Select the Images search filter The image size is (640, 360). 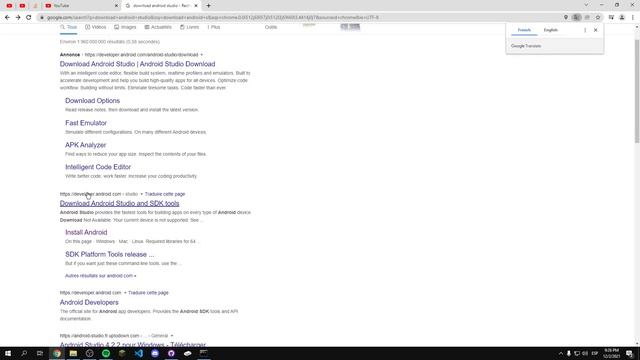click(x=125, y=27)
